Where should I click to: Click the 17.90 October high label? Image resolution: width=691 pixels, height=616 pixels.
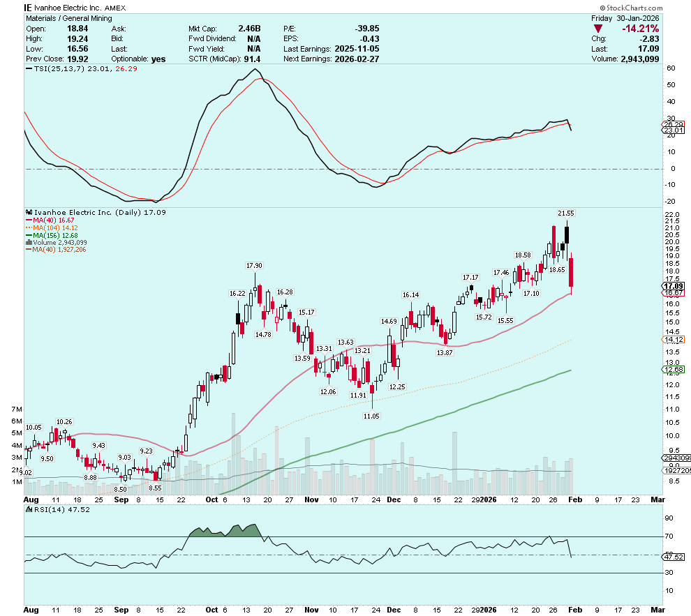(253, 266)
